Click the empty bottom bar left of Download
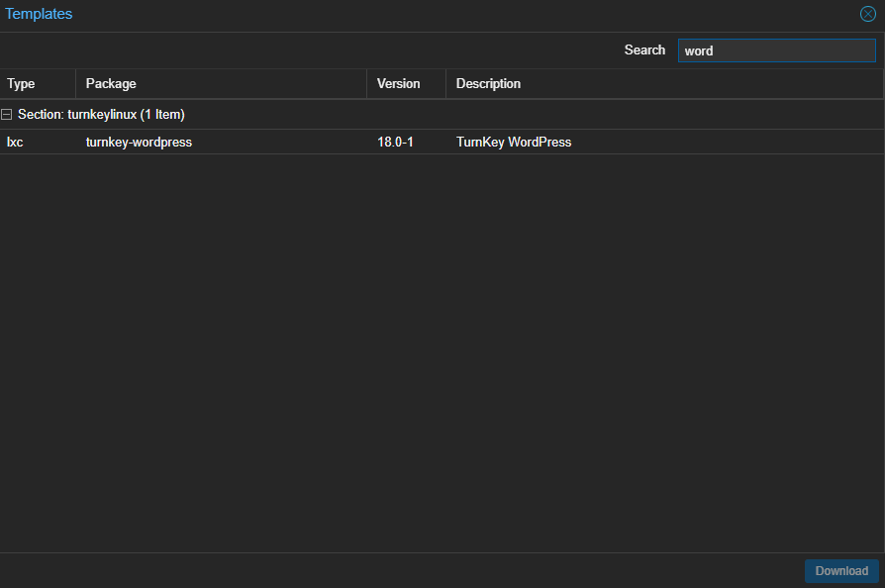The height and width of the screenshot is (588, 885). click(396, 571)
